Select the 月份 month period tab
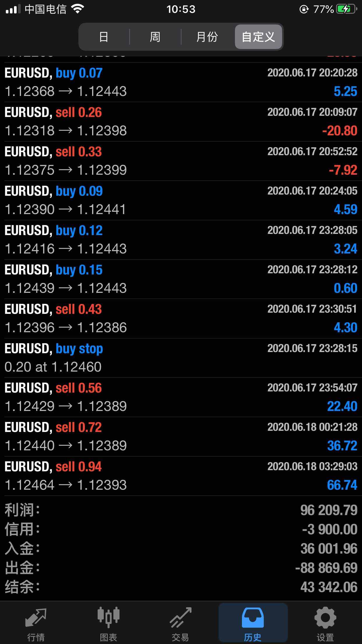This screenshot has width=362, height=644. [207, 37]
